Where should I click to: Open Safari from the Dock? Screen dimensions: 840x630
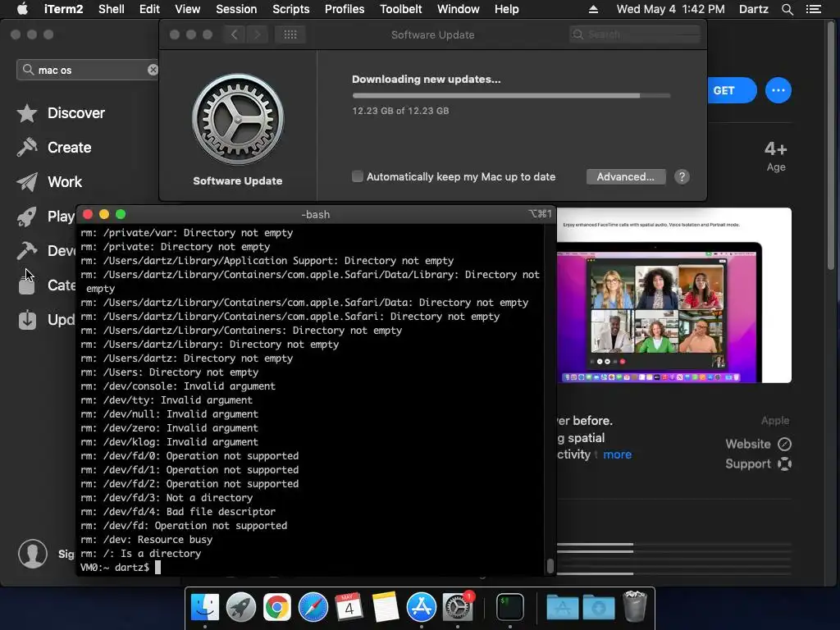[313, 607]
